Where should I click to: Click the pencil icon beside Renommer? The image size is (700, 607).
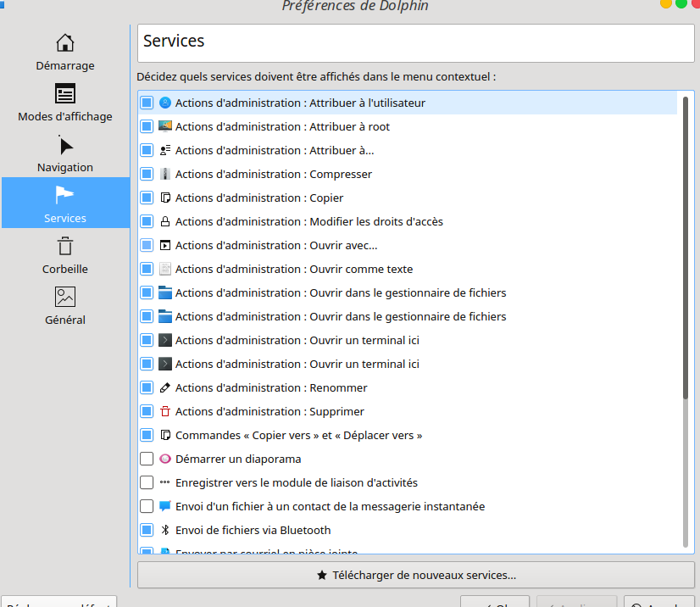165,387
